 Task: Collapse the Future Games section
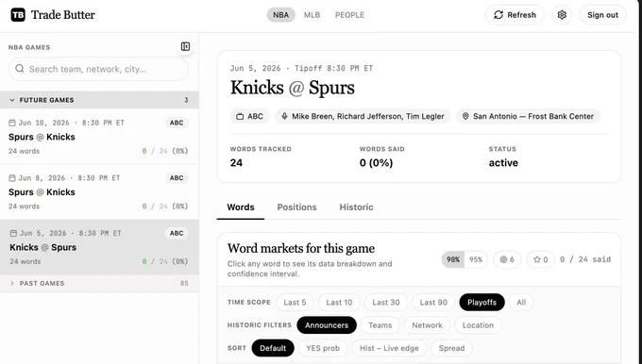pos(99,100)
